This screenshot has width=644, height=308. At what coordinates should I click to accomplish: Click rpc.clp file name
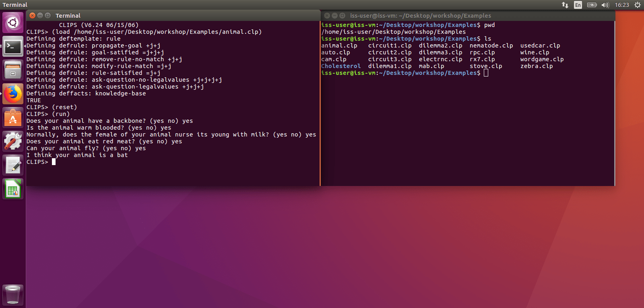(x=482, y=52)
